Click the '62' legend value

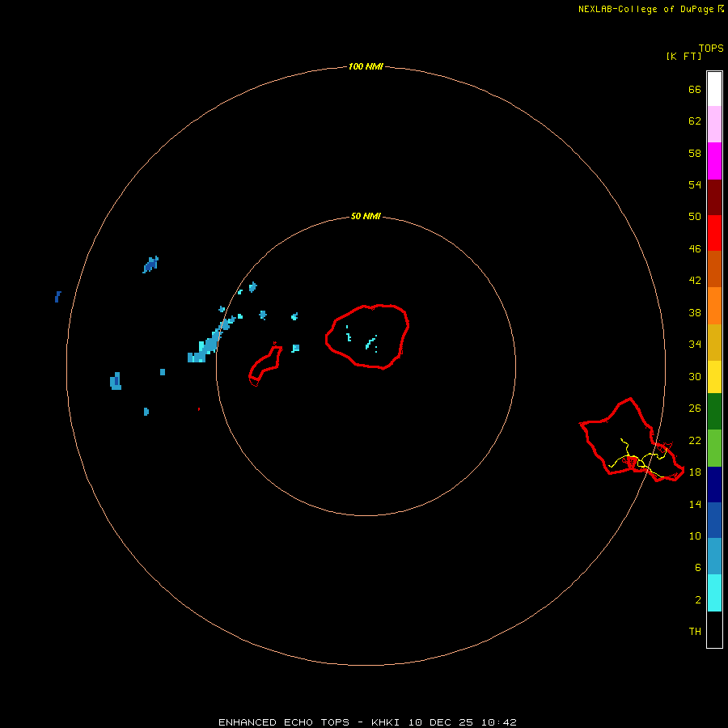coord(695,121)
